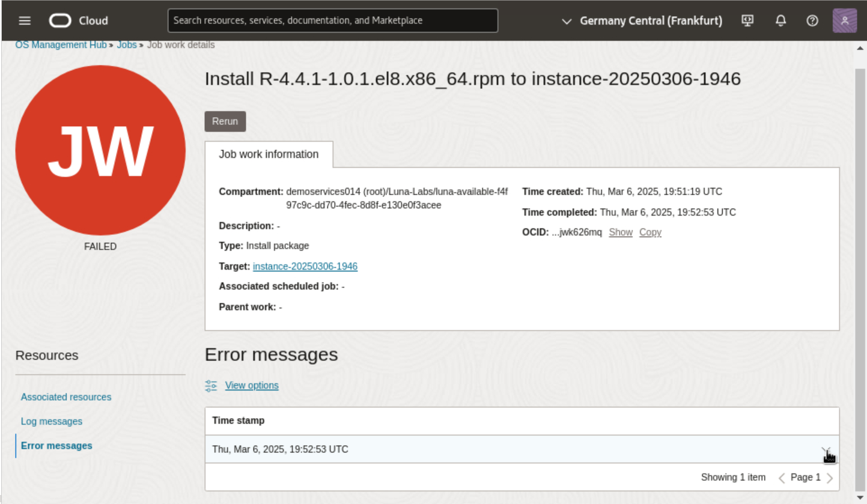867x504 pixels.
Task: Open Associated resources in Resources list
Action: pyautogui.click(x=66, y=397)
